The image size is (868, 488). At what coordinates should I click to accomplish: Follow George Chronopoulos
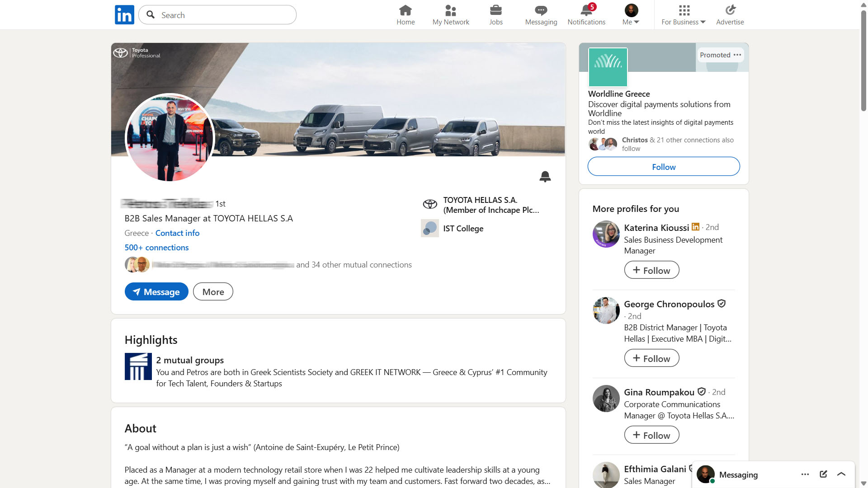coord(651,358)
